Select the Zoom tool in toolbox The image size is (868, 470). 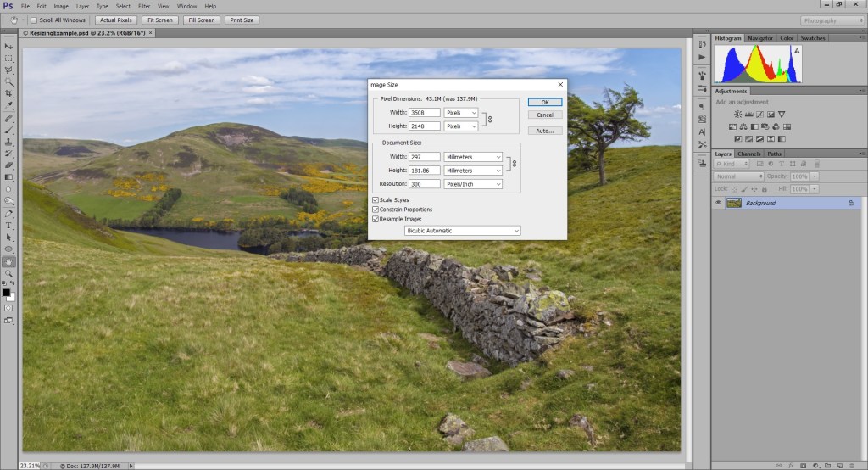click(x=8, y=273)
